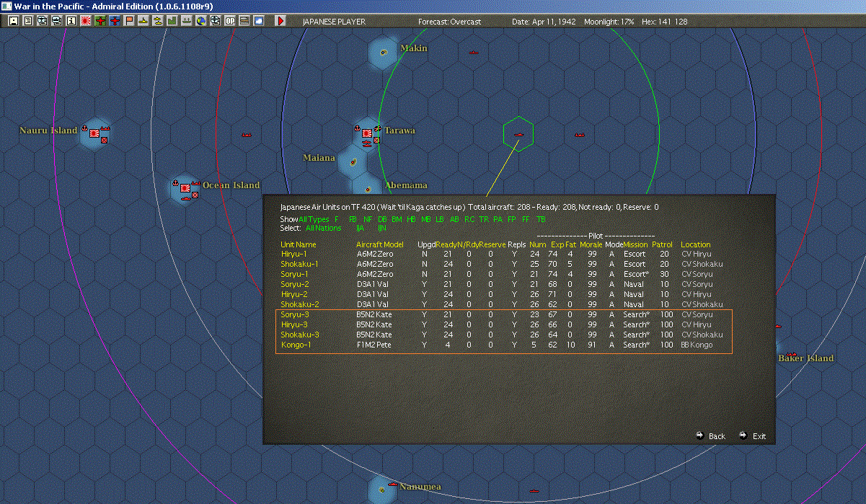Filter by HB heavy bomber type
Viewport: 866px width, 504px height.
click(412, 219)
